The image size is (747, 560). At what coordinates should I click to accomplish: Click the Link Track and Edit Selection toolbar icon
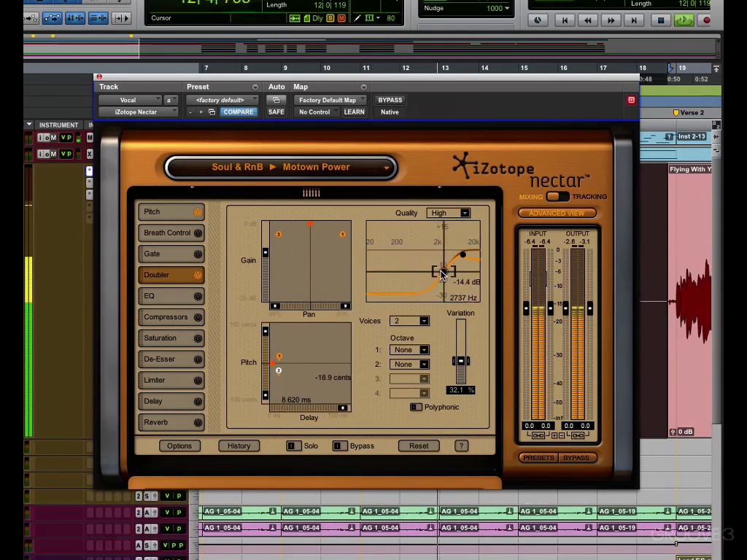click(x=98, y=18)
